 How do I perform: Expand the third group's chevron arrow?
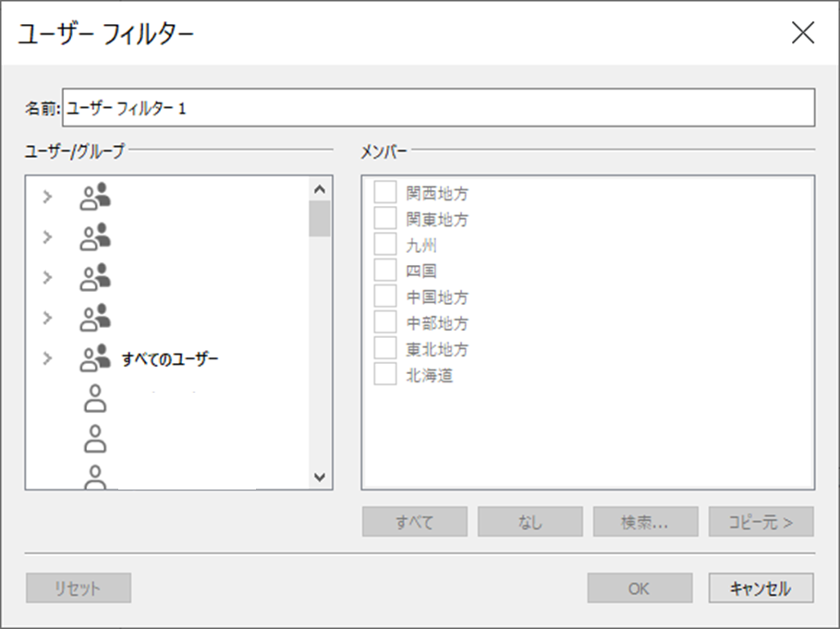coord(48,276)
